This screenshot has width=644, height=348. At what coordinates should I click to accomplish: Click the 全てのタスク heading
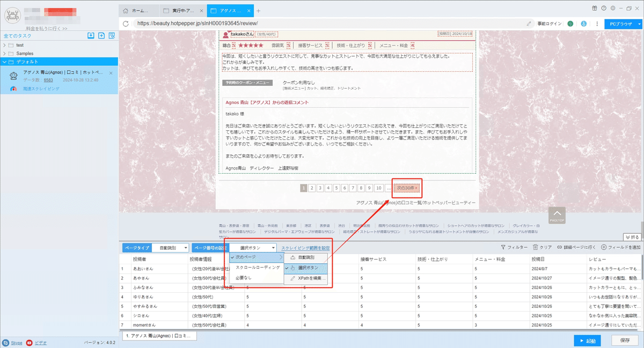[x=17, y=36]
